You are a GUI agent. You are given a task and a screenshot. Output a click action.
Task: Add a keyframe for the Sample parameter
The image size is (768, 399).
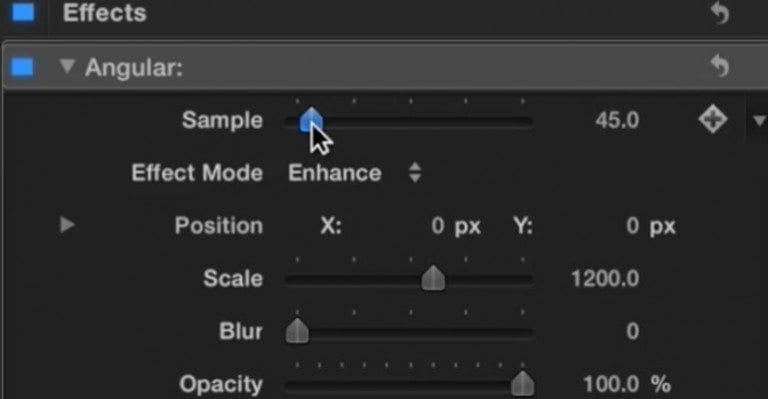712,119
